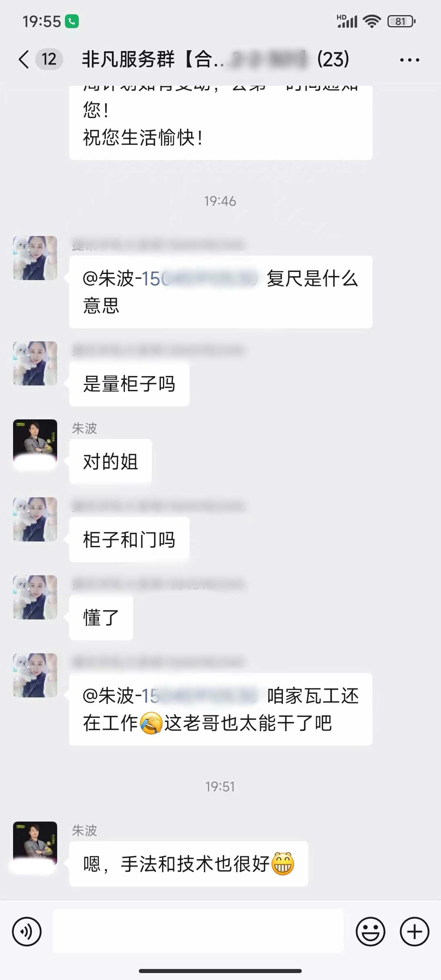
Task: Open 朱波's avatar beside 对的姐
Action: pos(35,441)
